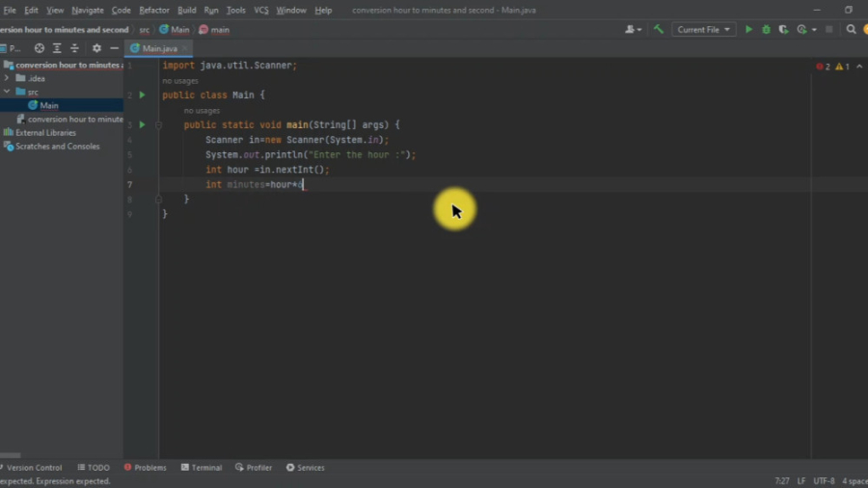This screenshot has height=488, width=868.
Task: Click the Build project hammer icon
Action: point(659,30)
